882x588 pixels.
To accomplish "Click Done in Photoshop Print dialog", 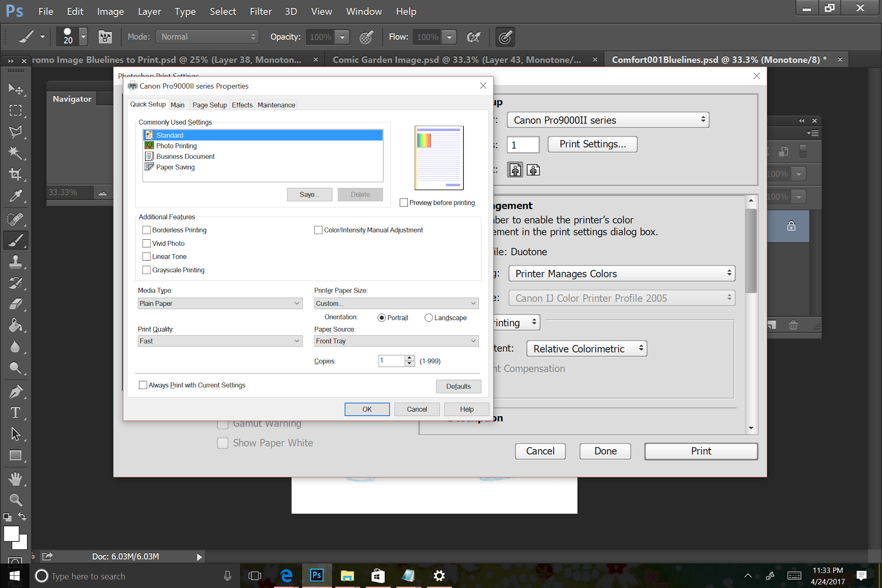I will pos(605,451).
